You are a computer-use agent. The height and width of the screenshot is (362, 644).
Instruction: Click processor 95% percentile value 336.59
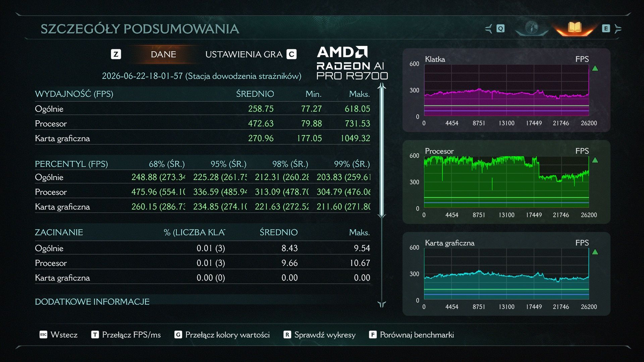pyautogui.click(x=220, y=192)
